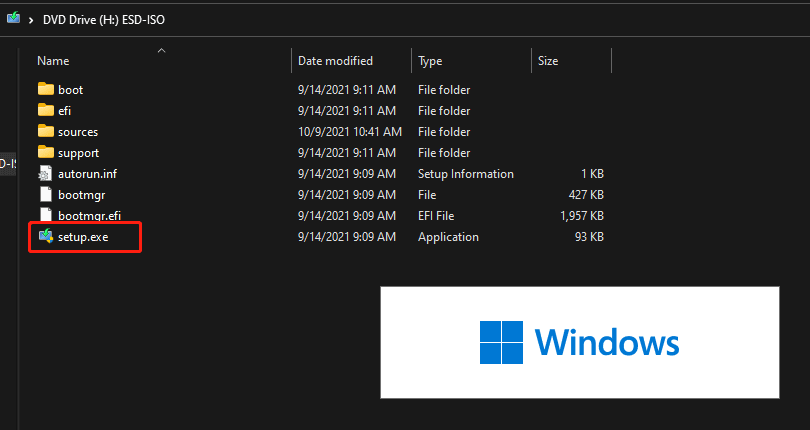
Task: Click the bootmgr.efi file icon
Action: click(45, 214)
